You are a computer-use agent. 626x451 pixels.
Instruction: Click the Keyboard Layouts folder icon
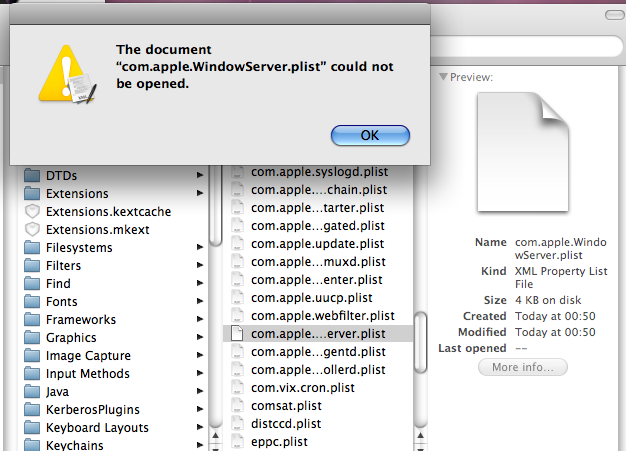tap(32, 427)
